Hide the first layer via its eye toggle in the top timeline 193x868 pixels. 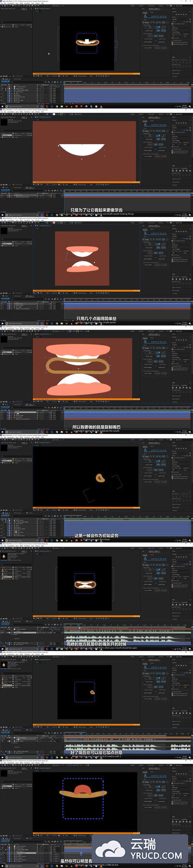(x=1, y=87)
